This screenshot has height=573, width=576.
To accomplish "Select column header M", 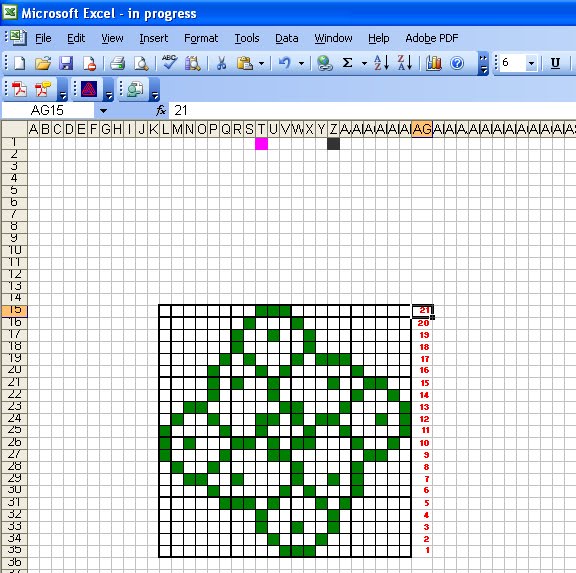I will click(x=177, y=129).
